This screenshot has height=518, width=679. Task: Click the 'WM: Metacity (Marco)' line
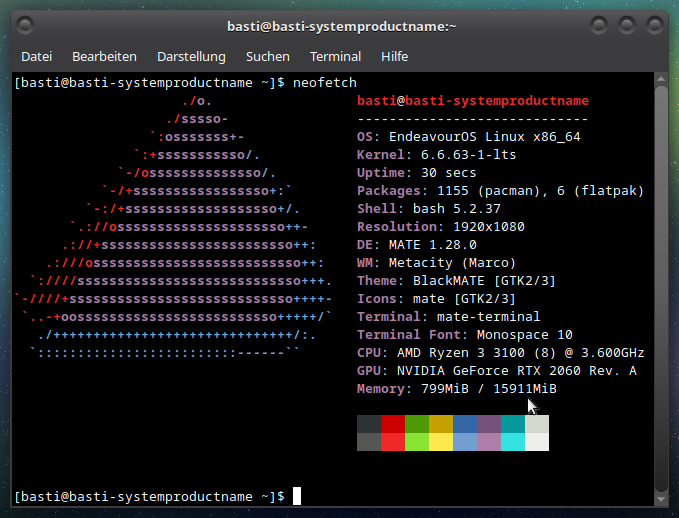pos(436,263)
